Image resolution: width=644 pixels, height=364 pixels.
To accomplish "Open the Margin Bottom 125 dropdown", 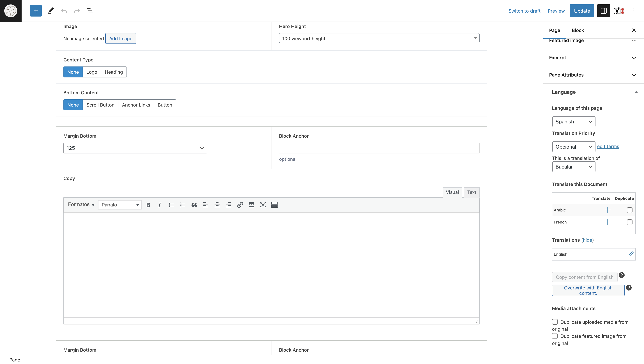I will click(135, 148).
